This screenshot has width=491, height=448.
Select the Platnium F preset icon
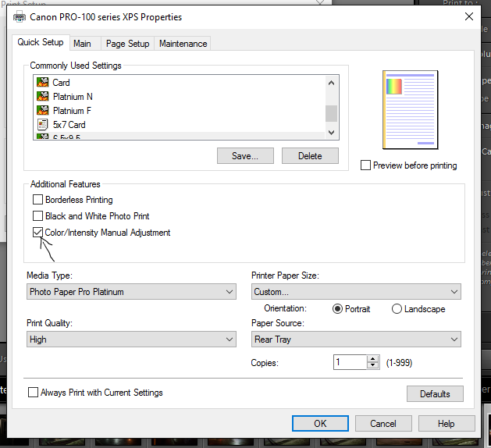pos(42,111)
